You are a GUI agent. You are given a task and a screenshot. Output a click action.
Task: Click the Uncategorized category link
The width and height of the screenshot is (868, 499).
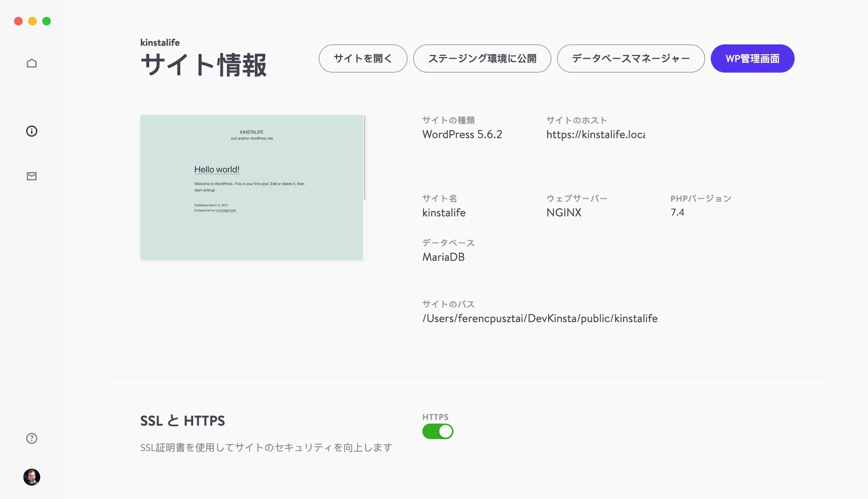pos(226,210)
